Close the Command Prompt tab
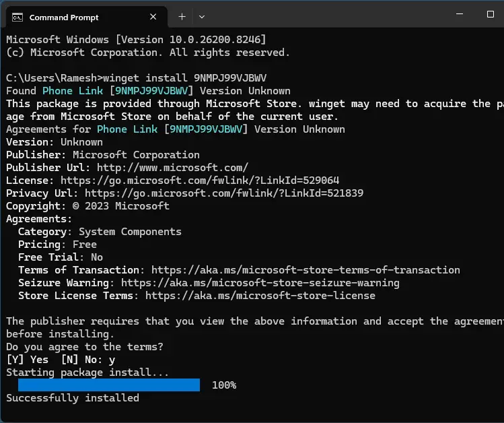 click(153, 17)
